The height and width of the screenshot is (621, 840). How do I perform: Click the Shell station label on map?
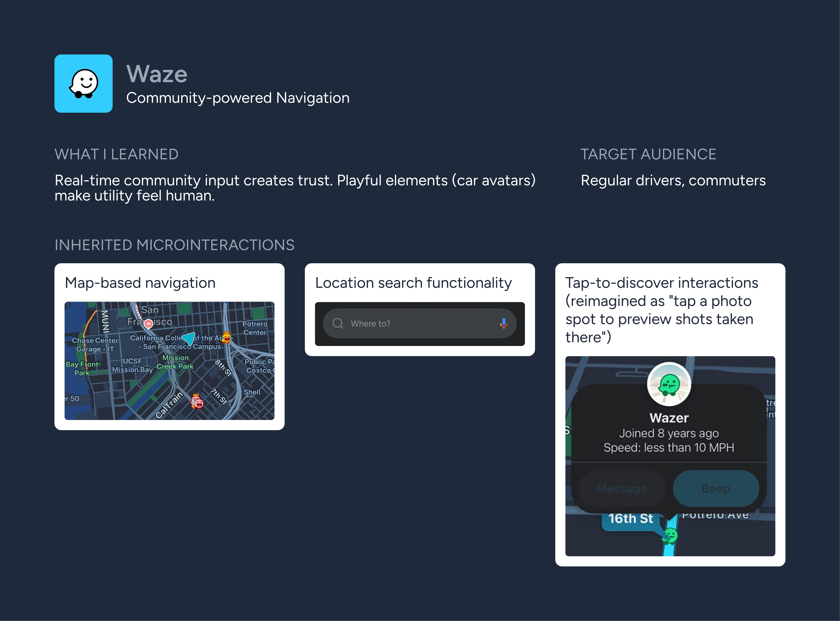pos(252,392)
